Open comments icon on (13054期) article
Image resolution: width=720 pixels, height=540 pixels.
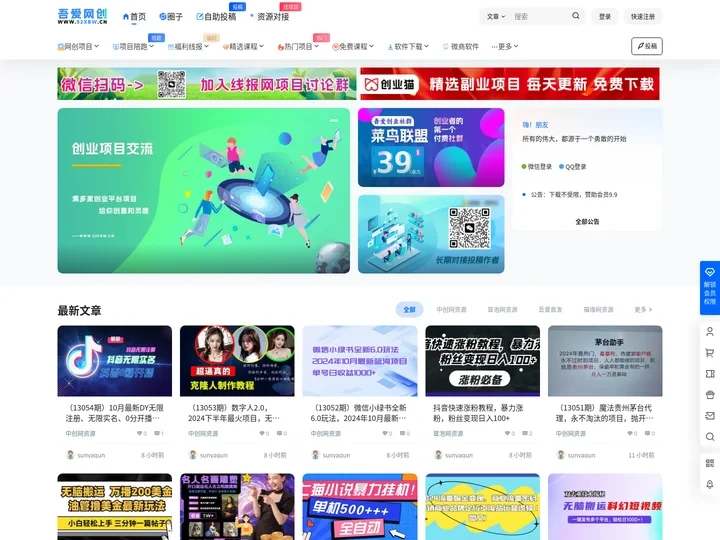158,433
